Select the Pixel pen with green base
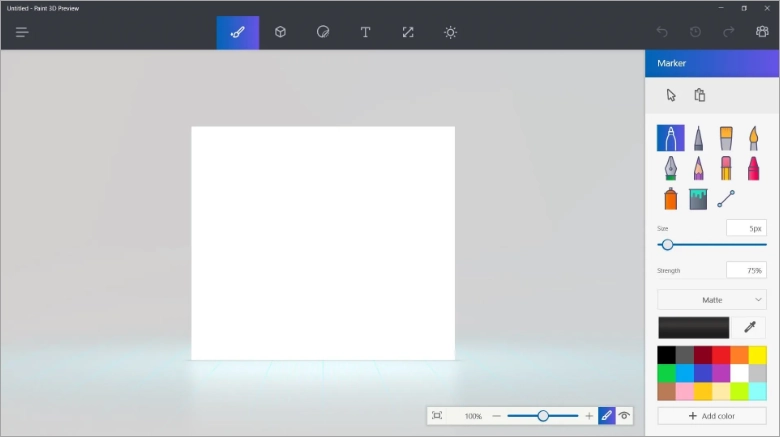The height and width of the screenshot is (437, 780). (671, 168)
